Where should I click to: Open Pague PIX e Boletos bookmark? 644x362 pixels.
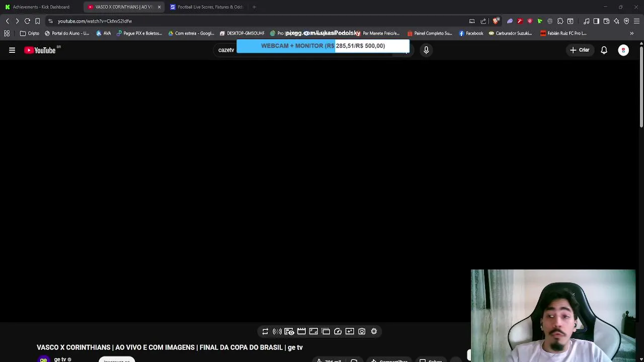coord(139,33)
